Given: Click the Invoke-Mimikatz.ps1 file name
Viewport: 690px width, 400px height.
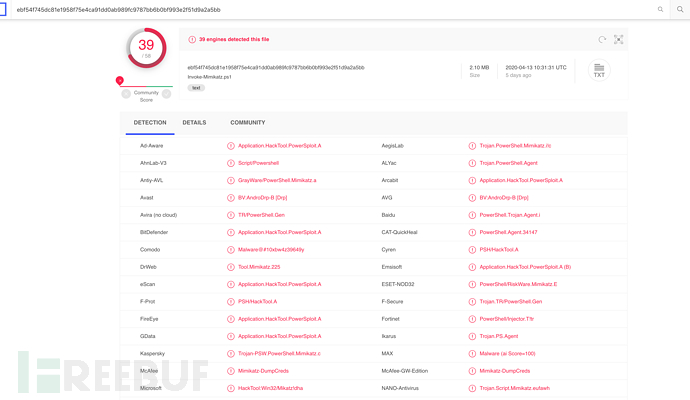Looking at the screenshot, I should click(x=209, y=77).
